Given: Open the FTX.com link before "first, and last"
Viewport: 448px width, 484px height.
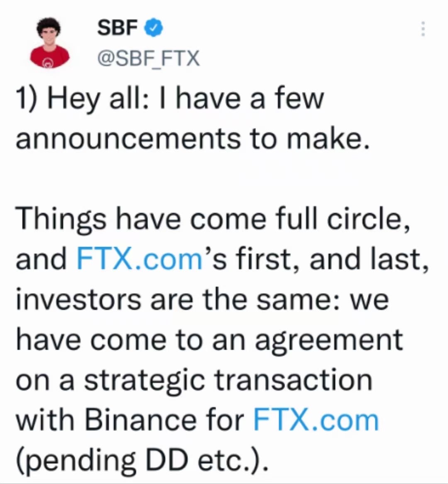Looking at the screenshot, I should tap(139, 258).
